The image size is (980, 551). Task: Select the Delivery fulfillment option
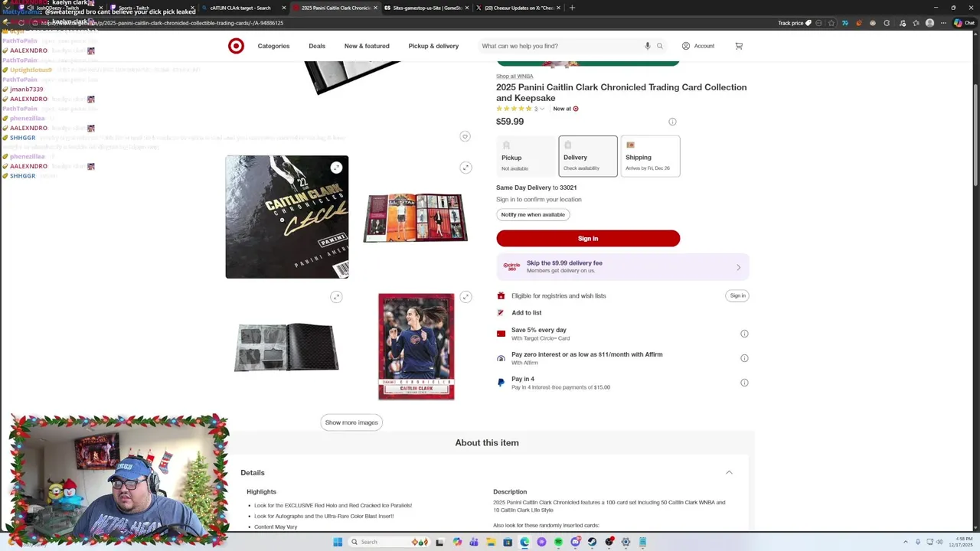point(588,156)
